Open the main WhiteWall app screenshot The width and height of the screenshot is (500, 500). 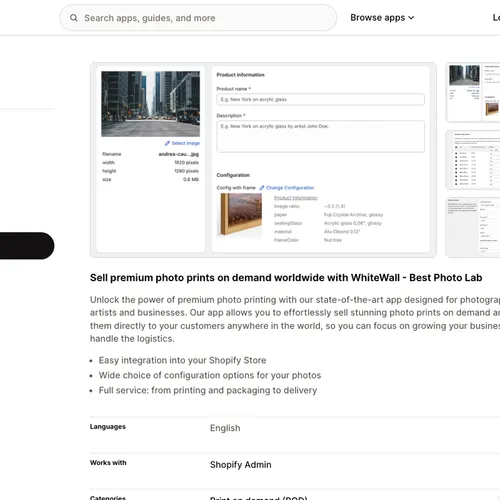pyautogui.click(x=263, y=160)
